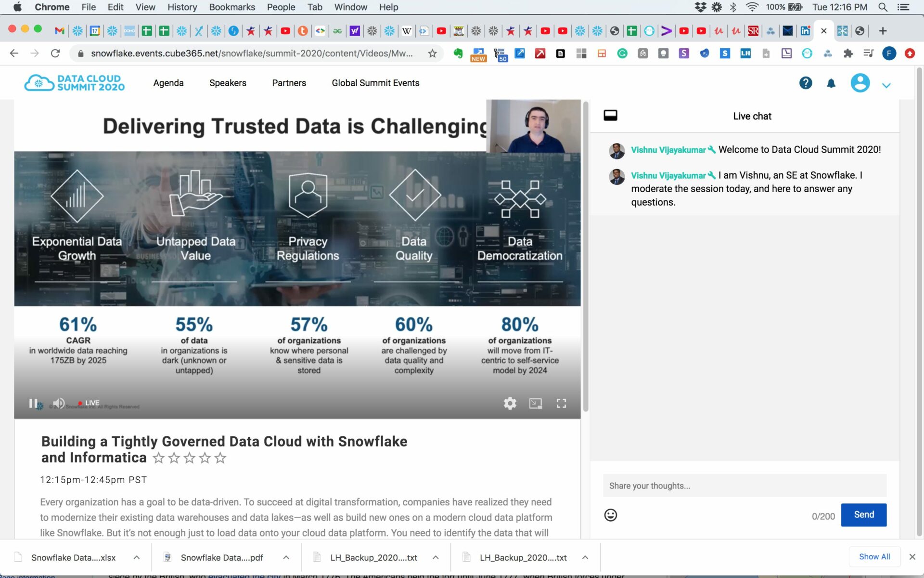Rate session three stars
The width and height of the screenshot is (924, 578).
point(189,458)
